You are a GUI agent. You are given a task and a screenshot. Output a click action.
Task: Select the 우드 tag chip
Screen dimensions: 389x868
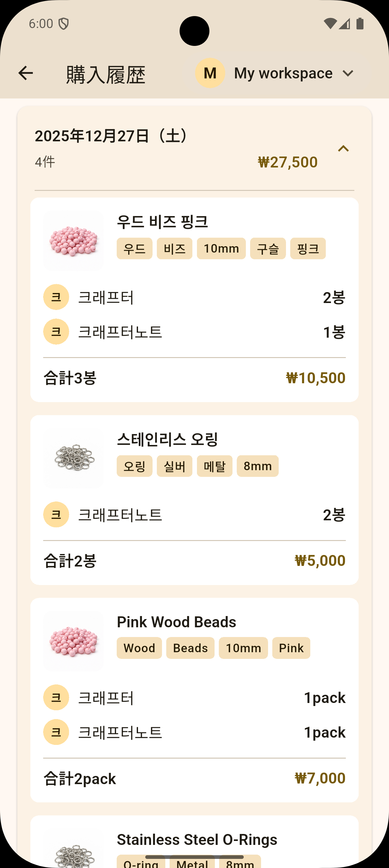(x=134, y=249)
